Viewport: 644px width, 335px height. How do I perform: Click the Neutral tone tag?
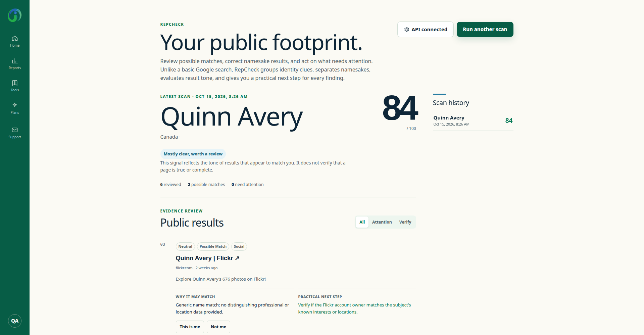185,247
